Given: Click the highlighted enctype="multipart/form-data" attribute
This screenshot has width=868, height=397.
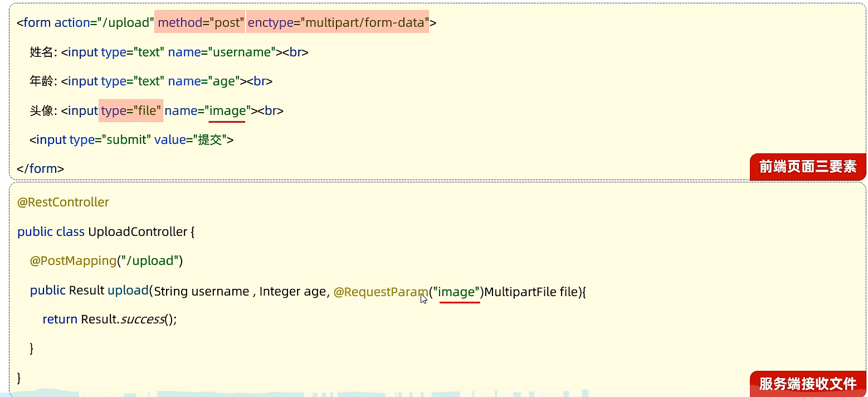Looking at the screenshot, I should click(x=337, y=23).
